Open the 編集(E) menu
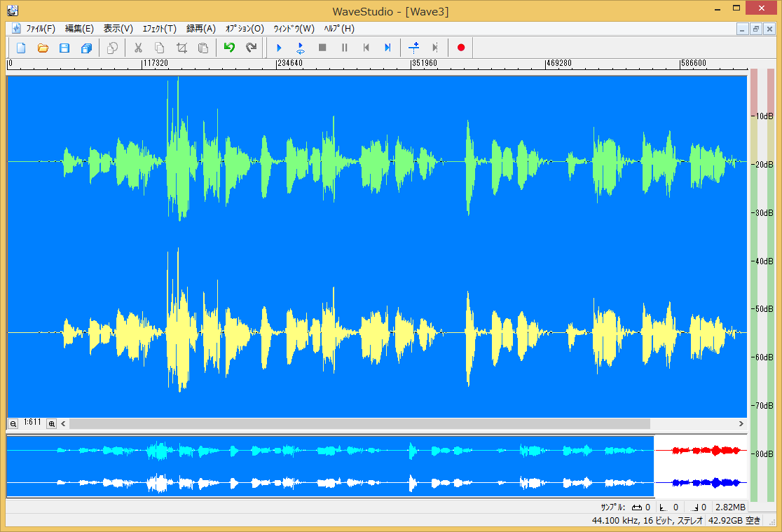 79,29
